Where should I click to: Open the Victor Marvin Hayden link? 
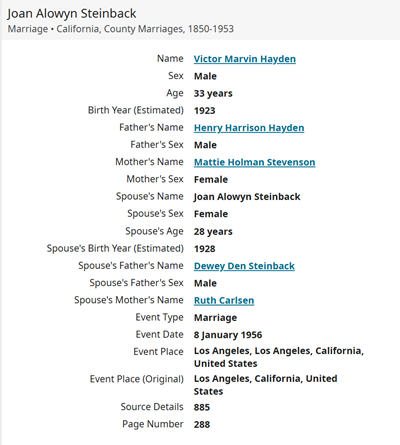click(245, 59)
